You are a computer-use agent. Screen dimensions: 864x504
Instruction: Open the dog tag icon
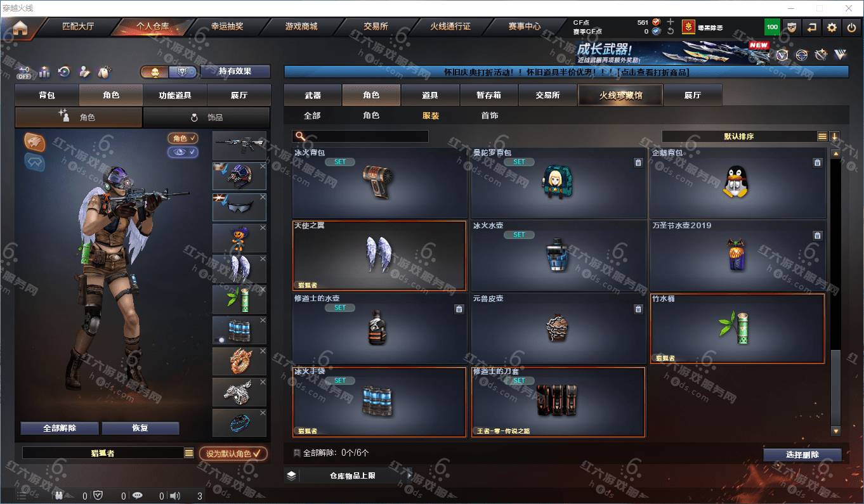pos(104,72)
